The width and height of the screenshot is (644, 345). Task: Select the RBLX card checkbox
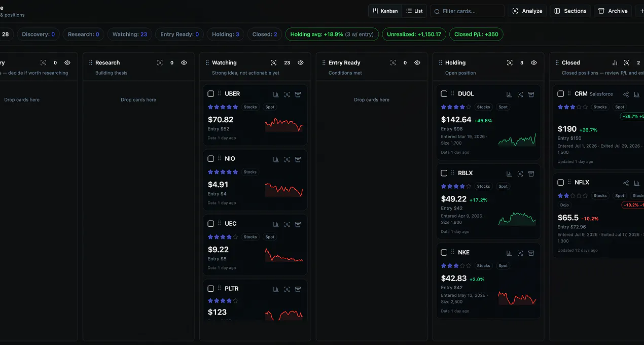pos(444,173)
